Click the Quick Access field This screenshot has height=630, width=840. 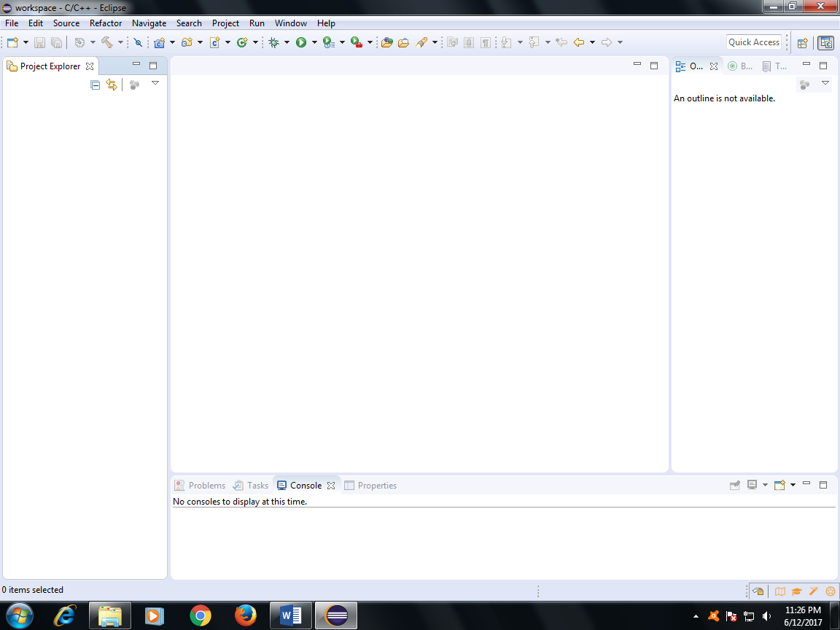point(754,42)
